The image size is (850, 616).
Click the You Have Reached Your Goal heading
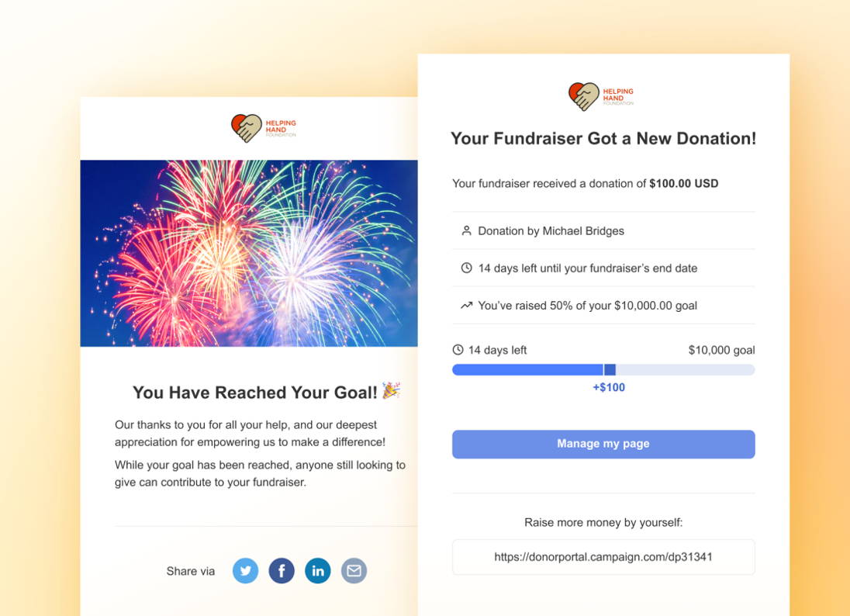pyautogui.click(x=254, y=393)
